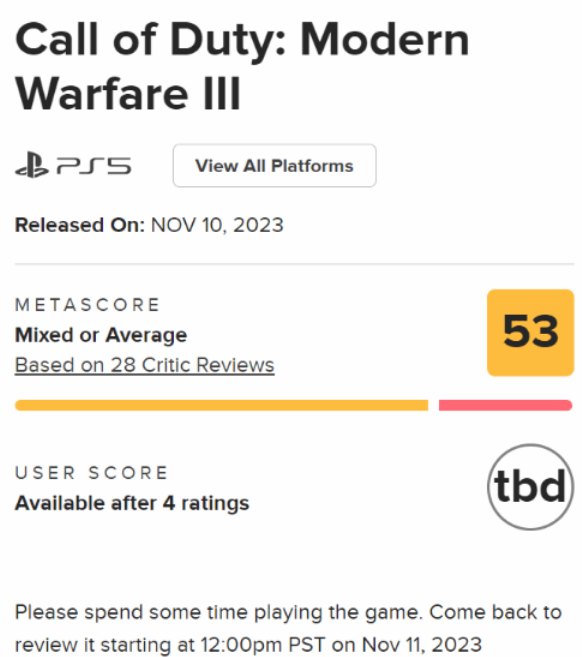Click the Call of Duty: Modern Warfare III title
Screen dimensions: 582x657
tap(242, 66)
